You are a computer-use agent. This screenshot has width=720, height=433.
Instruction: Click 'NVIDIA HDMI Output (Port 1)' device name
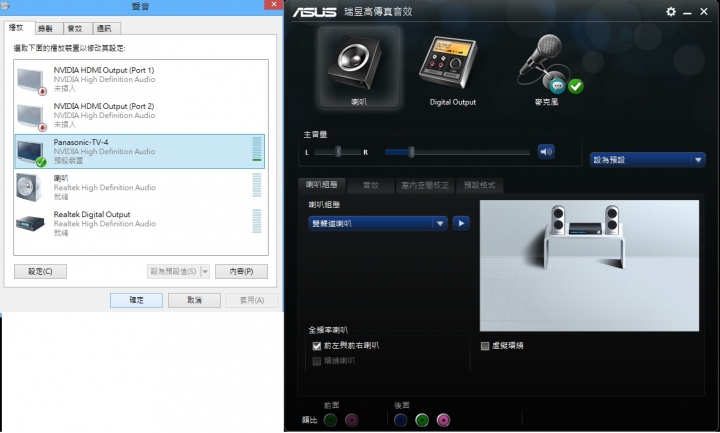(x=104, y=70)
